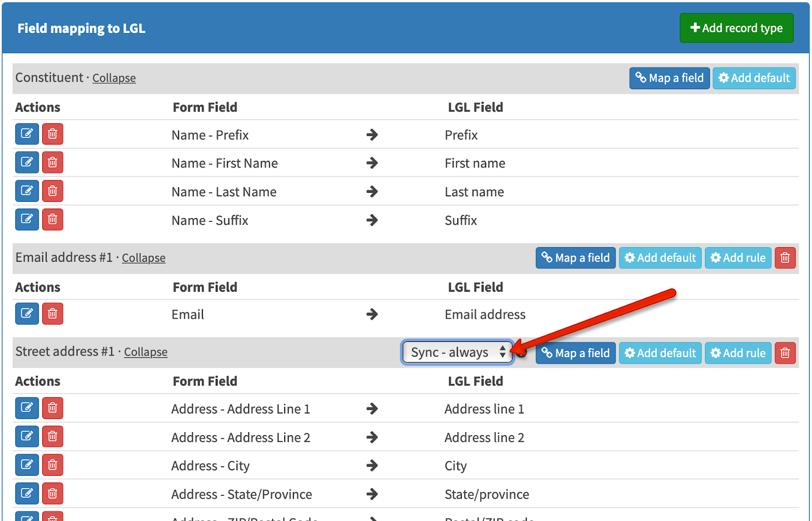Collapse the Email address #1 section
812x521 pixels.
[144, 258]
